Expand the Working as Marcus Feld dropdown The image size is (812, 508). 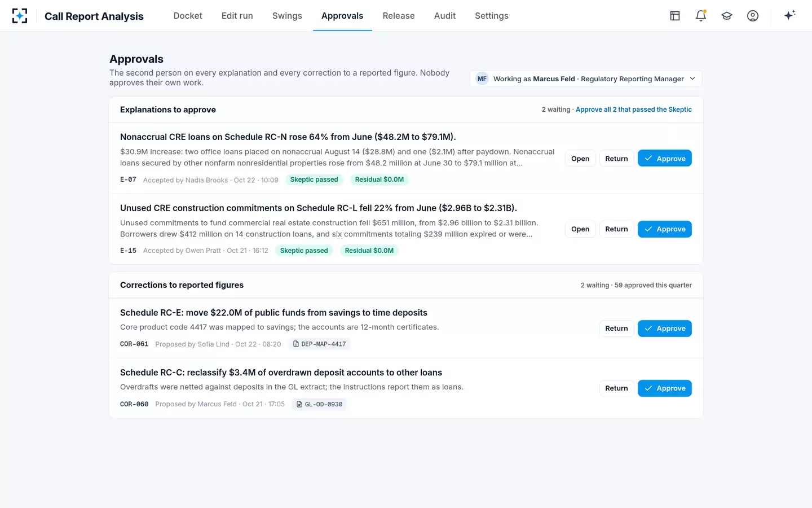(586, 79)
